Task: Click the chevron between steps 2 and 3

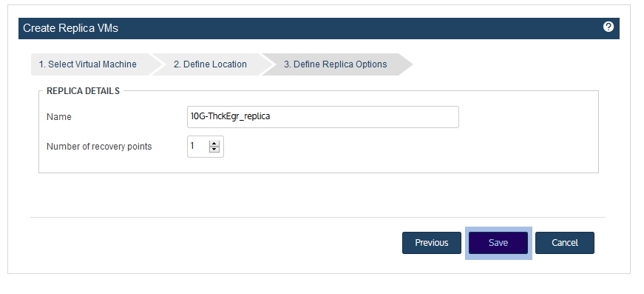Action: point(267,64)
